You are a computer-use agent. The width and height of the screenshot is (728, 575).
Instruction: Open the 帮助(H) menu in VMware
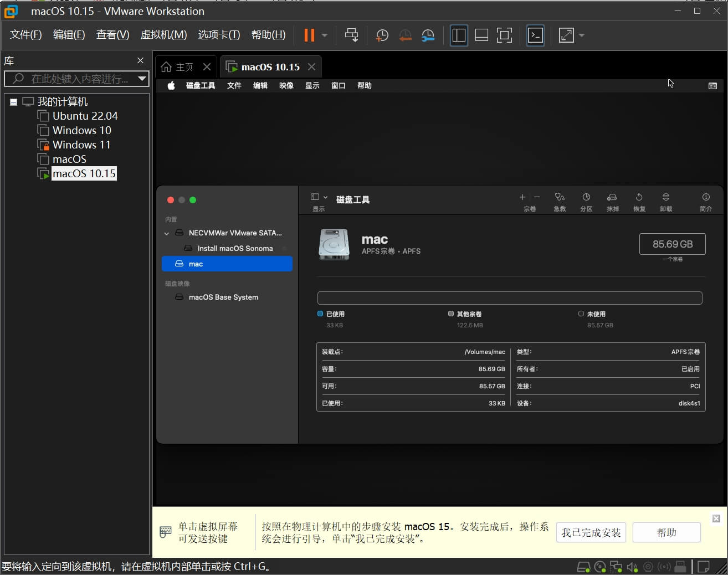269,35
